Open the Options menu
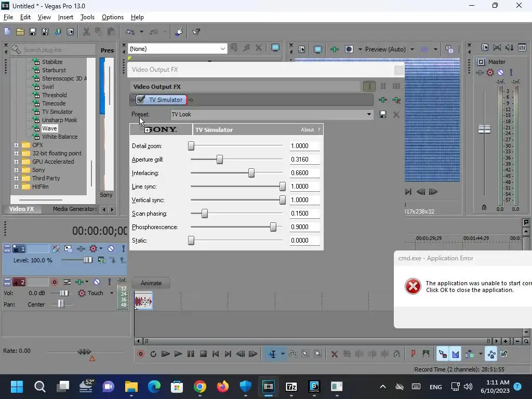This screenshot has width=532, height=399. click(x=113, y=17)
